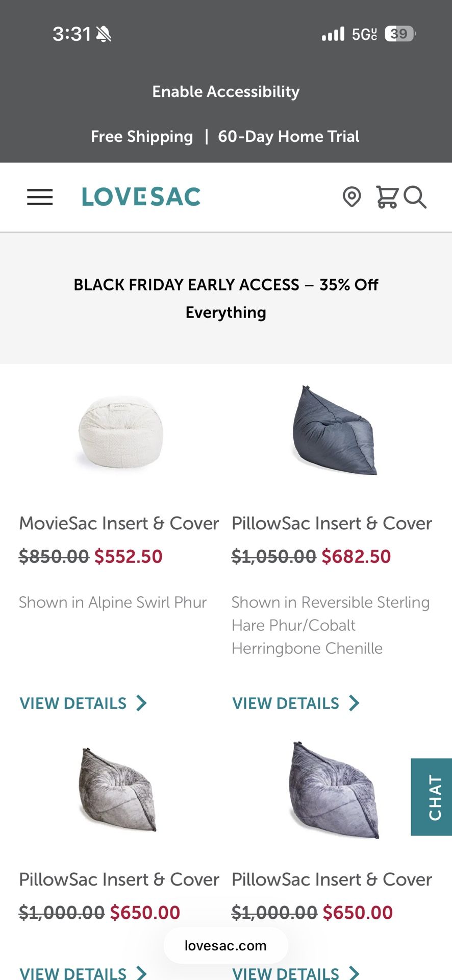The image size is (452, 980).
Task: Tap the cobalt PillowSac product image
Action: point(334,431)
